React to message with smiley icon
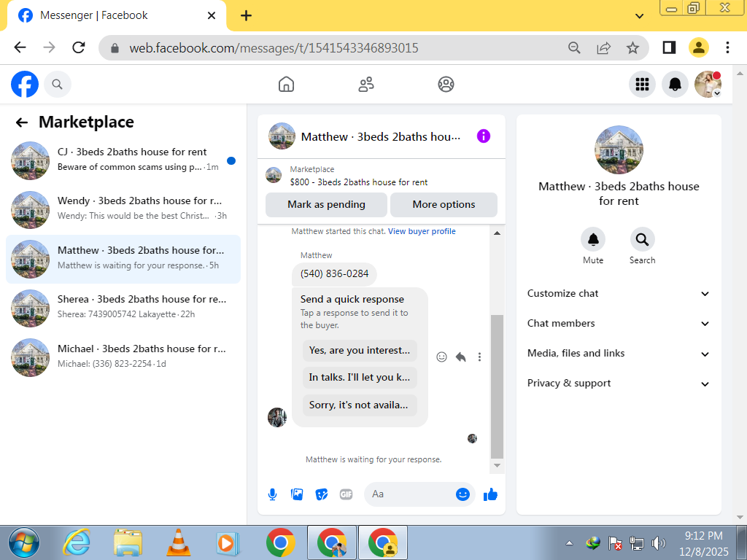 [x=441, y=357]
